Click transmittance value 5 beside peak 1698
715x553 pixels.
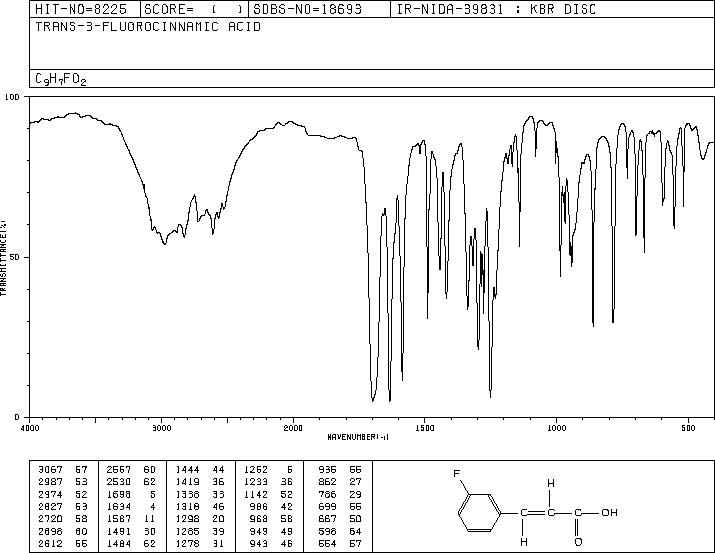[x=153, y=494]
